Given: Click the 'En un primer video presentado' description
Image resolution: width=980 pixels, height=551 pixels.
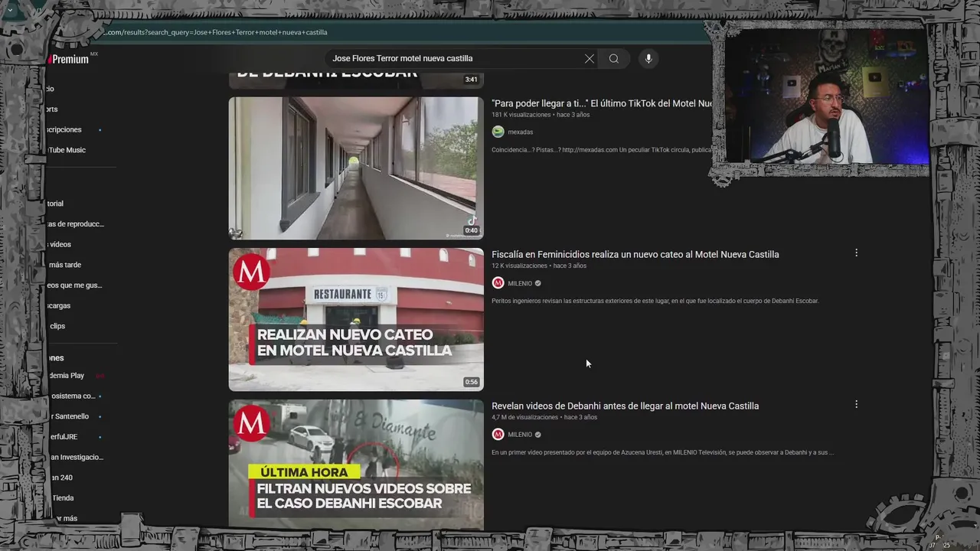Looking at the screenshot, I should coord(663,452).
